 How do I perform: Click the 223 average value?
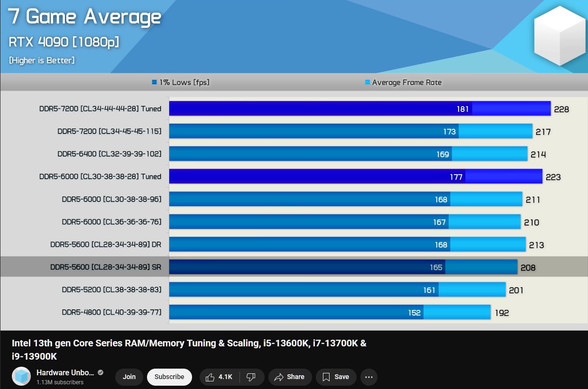[x=553, y=177]
